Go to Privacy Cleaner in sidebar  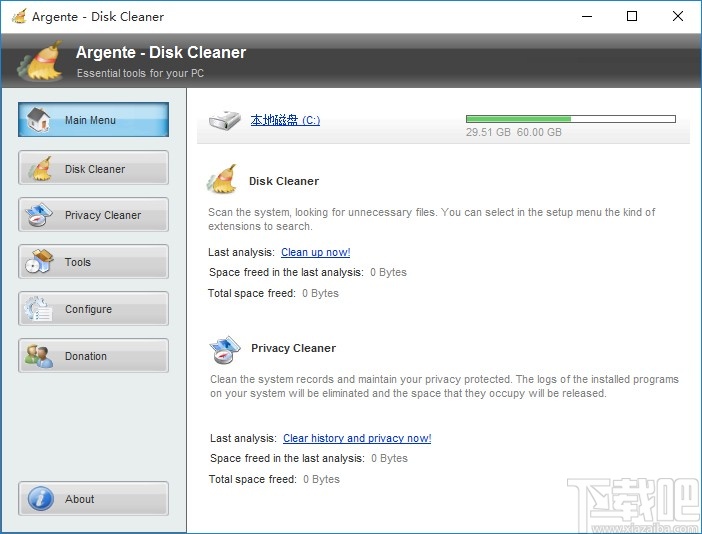click(x=93, y=215)
